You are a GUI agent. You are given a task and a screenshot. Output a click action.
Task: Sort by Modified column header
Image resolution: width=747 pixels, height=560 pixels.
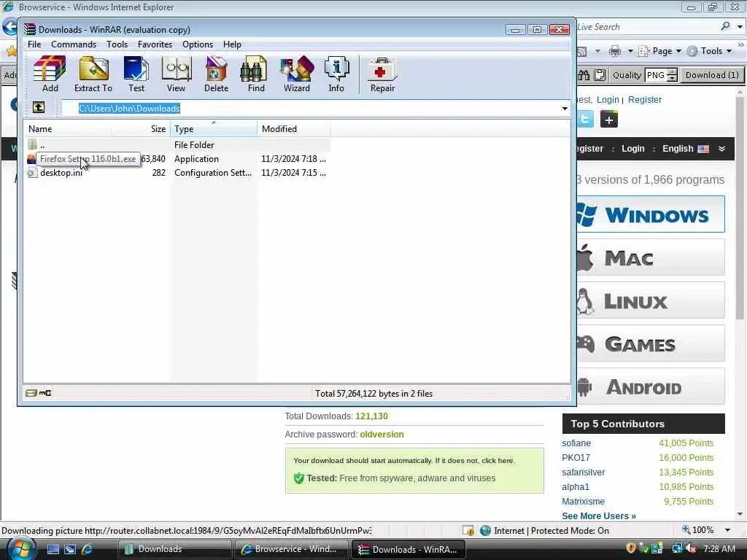click(x=293, y=128)
